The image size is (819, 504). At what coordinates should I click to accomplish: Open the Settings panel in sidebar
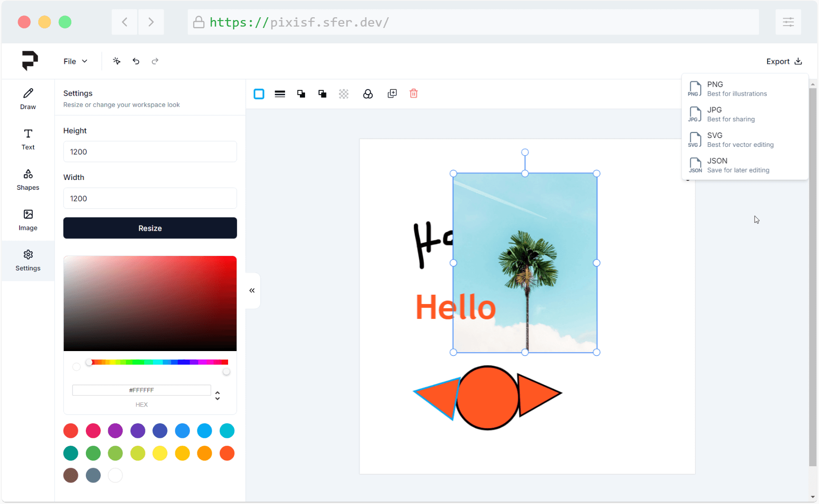tap(28, 261)
